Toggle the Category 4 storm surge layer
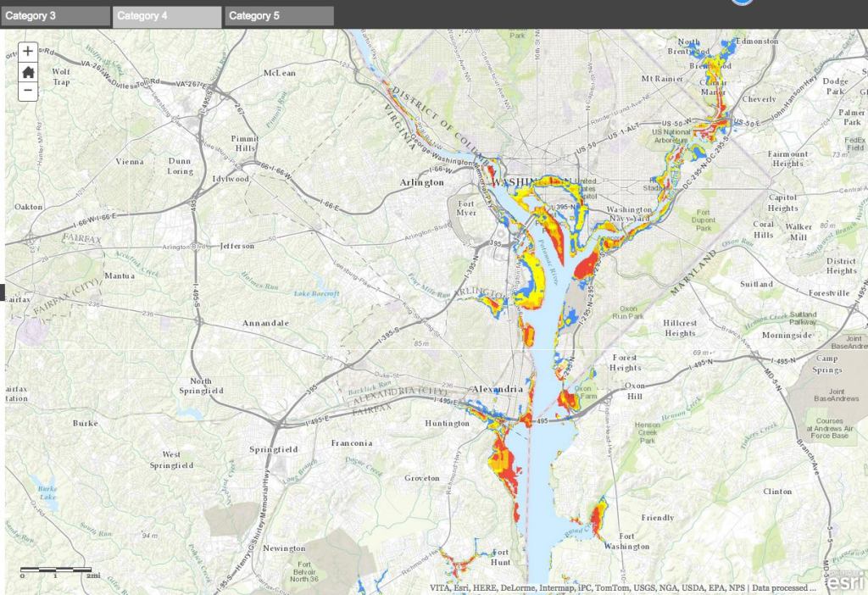Viewport: 868px width, 595px height. [166, 14]
